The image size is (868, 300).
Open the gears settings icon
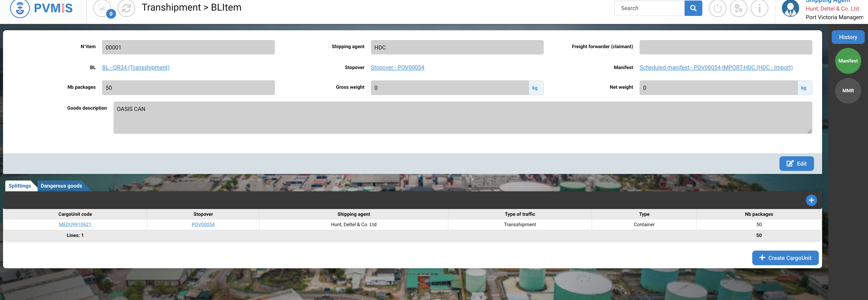[x=738, y=8]
